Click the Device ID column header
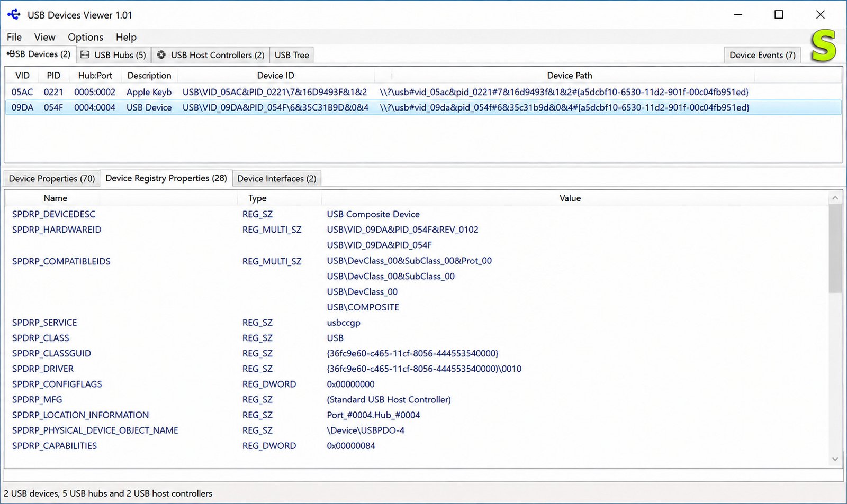This screenshot has width=847, height=504. [276, 76]
